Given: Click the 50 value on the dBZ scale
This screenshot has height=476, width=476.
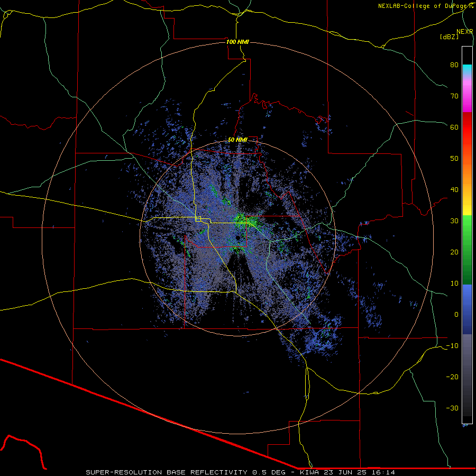Looking at the screenshot, I should tap(454, 159).
